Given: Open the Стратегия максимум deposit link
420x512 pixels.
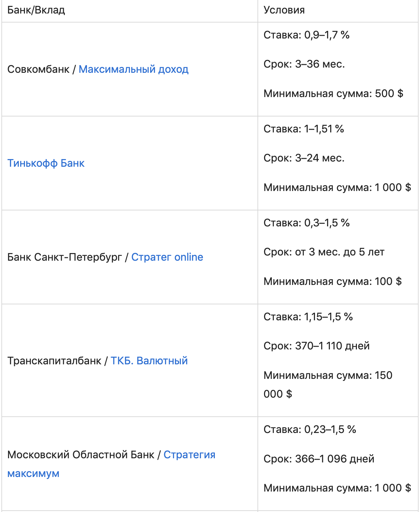Looking at the screenshot, I should pos(189,455).
